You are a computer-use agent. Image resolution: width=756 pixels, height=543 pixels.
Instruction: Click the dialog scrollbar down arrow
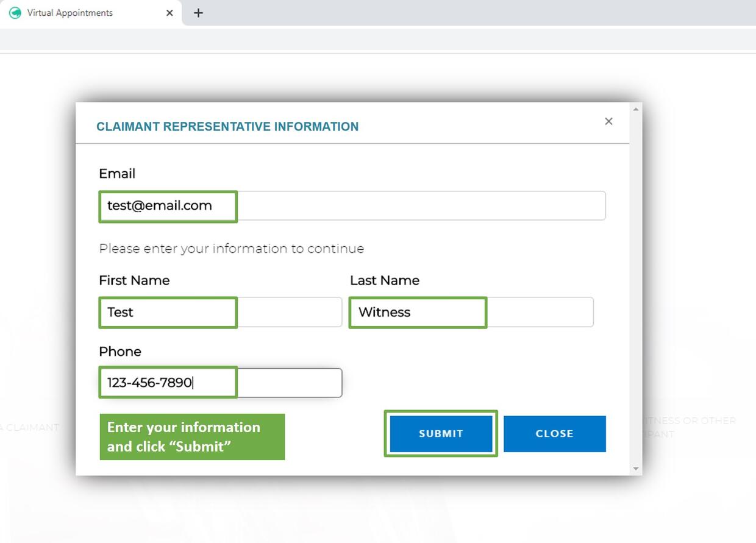click(637, 469)
